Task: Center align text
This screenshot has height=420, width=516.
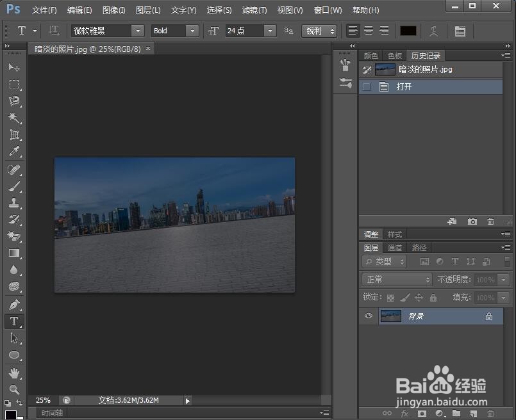Action: click(x=369, y=31)
